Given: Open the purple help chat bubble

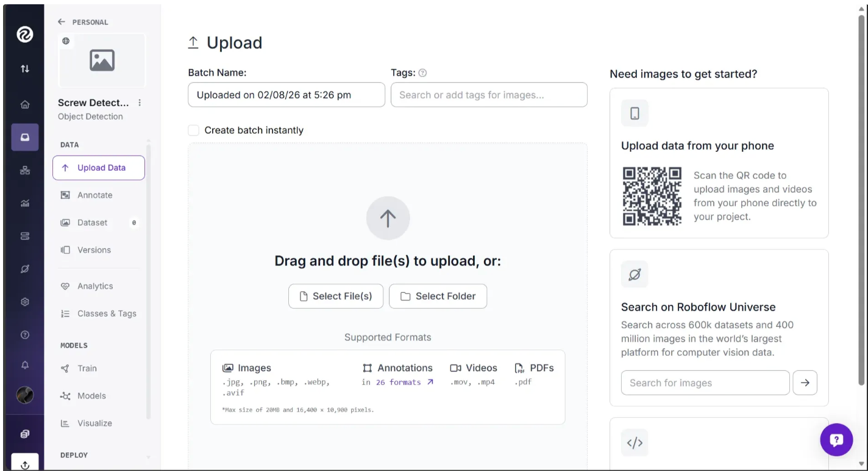Looking at the screenshot, I should tap(836, 439).
